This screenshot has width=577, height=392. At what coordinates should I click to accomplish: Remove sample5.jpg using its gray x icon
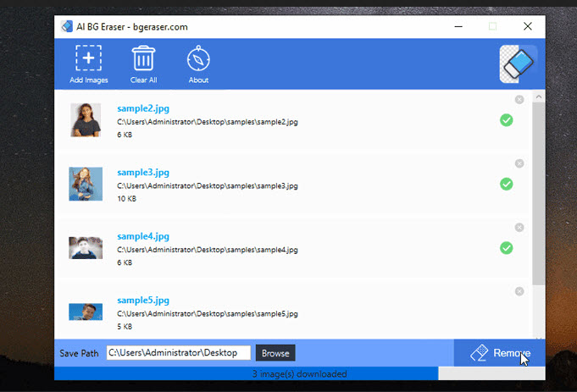tap(519, 291)
